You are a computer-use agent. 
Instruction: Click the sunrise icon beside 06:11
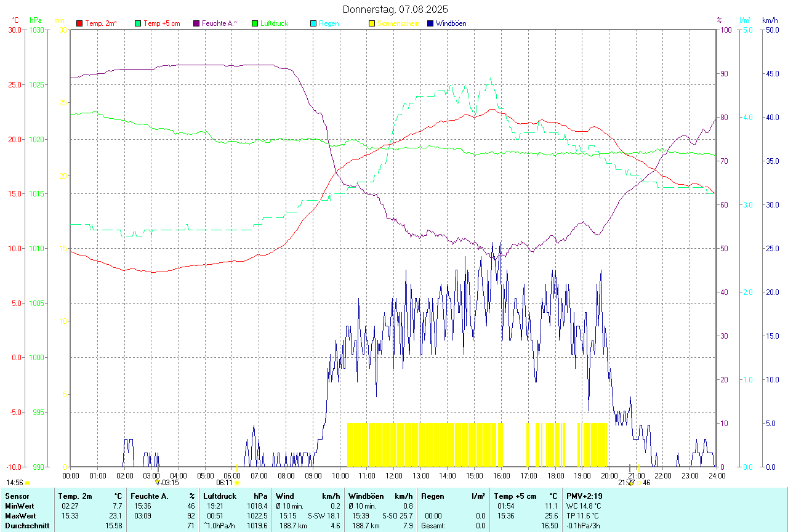tap(236, 483)
